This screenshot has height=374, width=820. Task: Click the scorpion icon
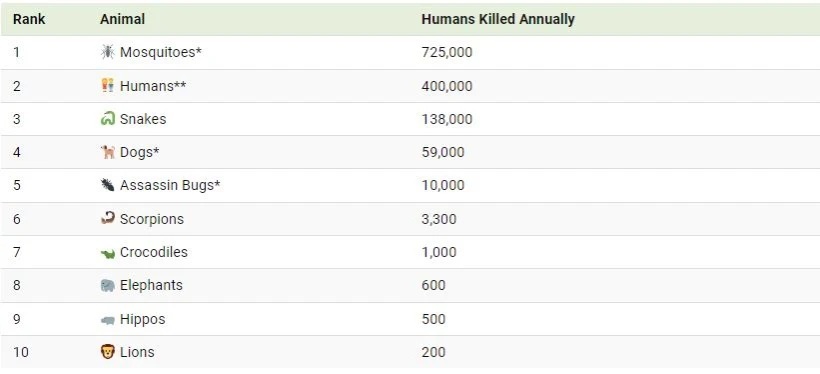[108, 218]
